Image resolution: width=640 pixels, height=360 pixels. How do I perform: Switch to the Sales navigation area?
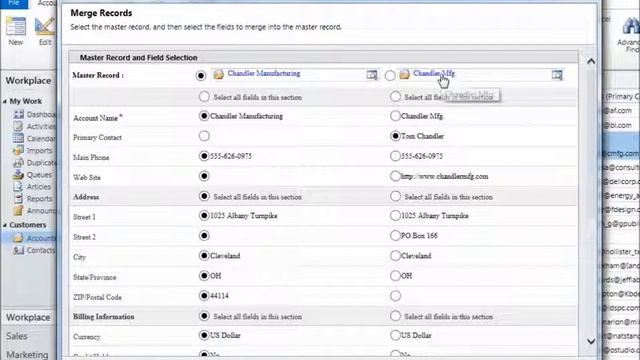click(x=17, y=336)
